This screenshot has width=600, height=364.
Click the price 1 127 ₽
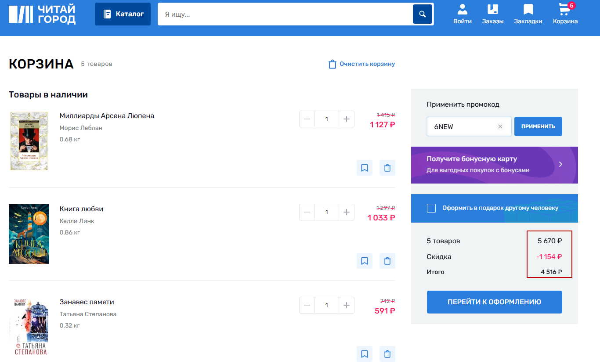tap(383, 125)
